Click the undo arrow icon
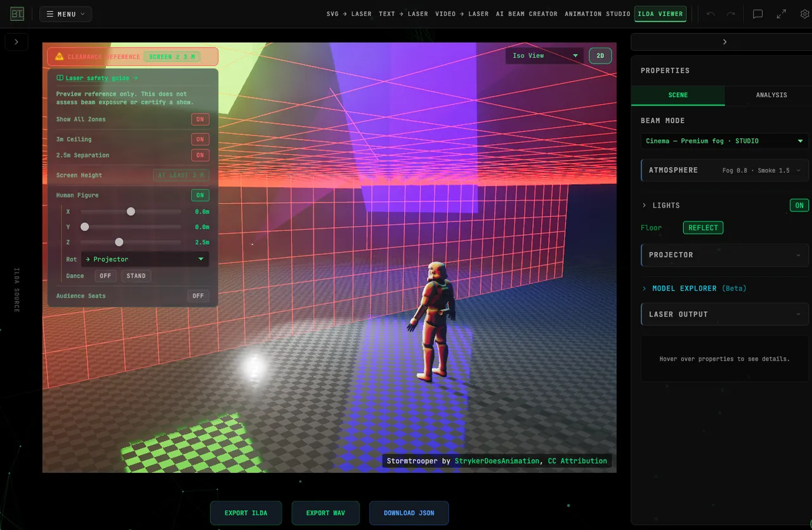This screenshot has height=530, width=812. (x=710, y=14)
